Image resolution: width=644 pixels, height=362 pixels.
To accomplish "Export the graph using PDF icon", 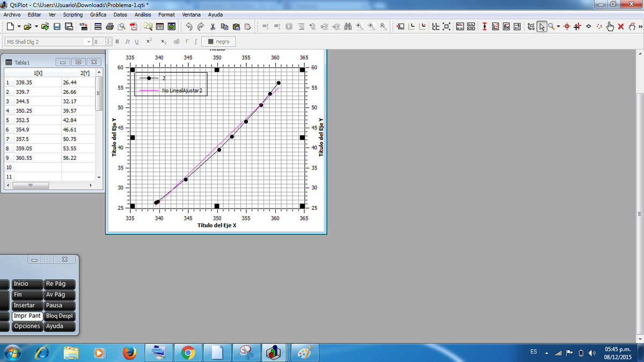I will click(134, 26).
